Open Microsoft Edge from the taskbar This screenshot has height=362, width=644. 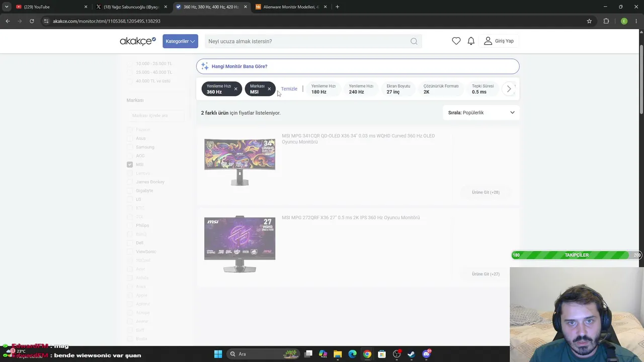pyautogui.click(x=352, y=354)
